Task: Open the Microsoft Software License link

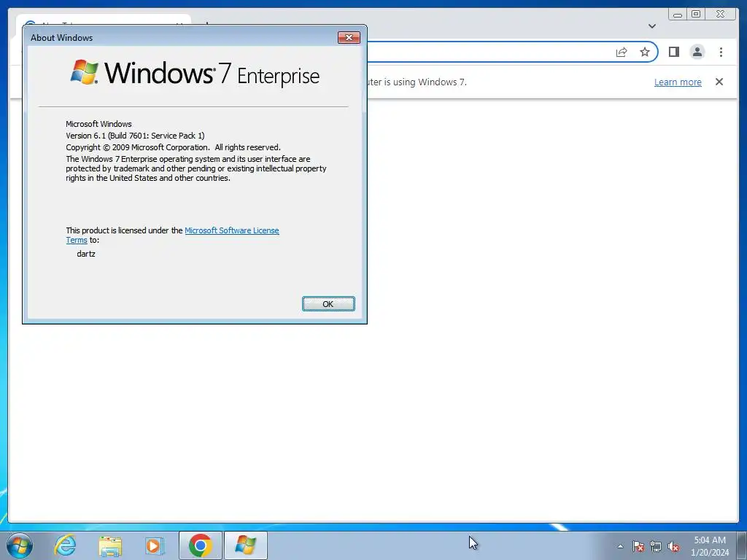Action: click(231, 230)
